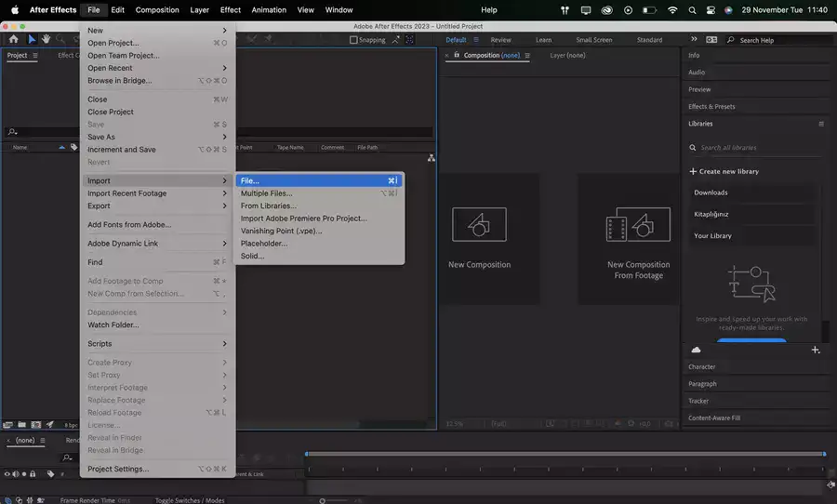The image size is (837, 504).
Task: Select Import Adobe Premiere Pro Project...
Action: [x=319, y=219]
